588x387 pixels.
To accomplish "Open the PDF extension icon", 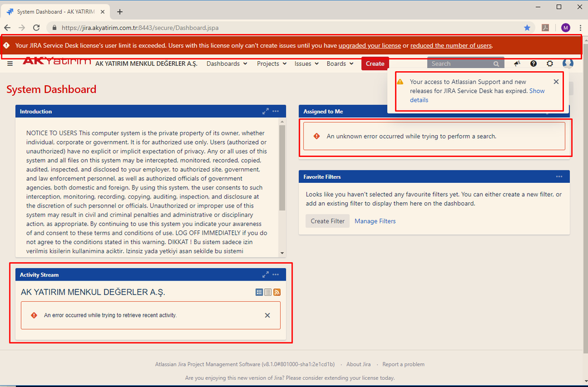I will pyautogui.click(x=546, y=28).
